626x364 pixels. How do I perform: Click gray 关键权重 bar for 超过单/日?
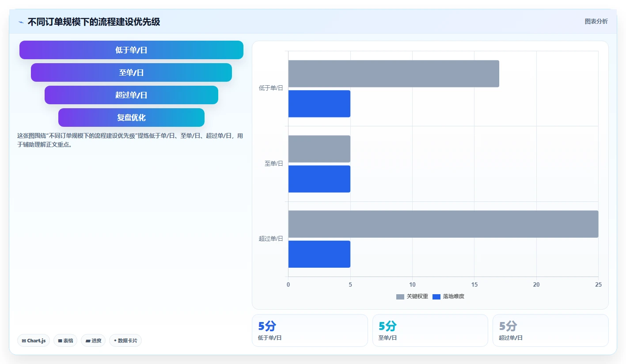pos(444,224)
